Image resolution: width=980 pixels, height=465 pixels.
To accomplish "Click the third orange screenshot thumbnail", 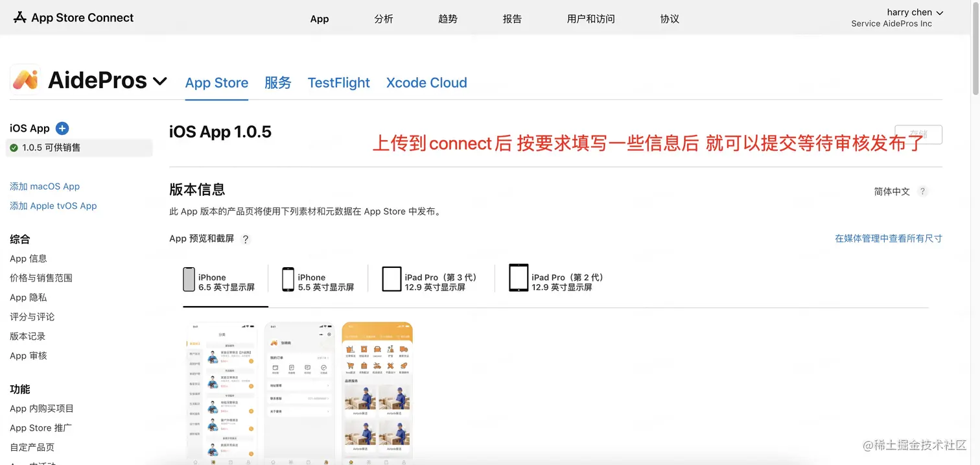I will [x=377, y=393].
